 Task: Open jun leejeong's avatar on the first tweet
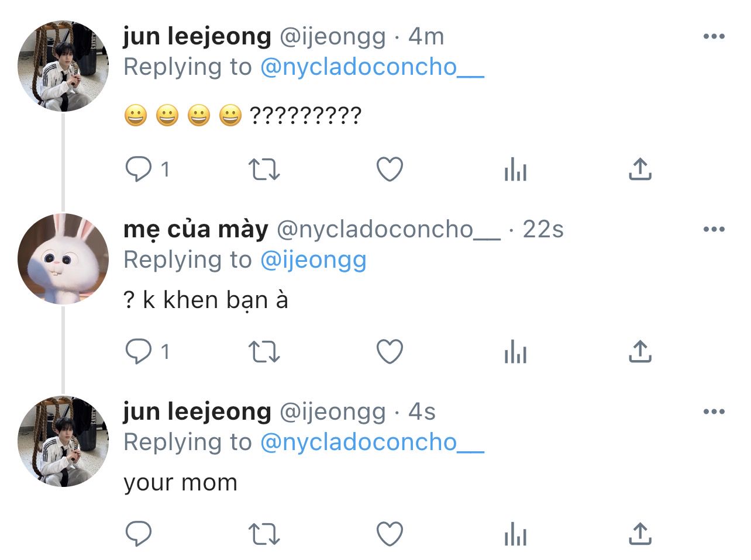click(63, 66)
